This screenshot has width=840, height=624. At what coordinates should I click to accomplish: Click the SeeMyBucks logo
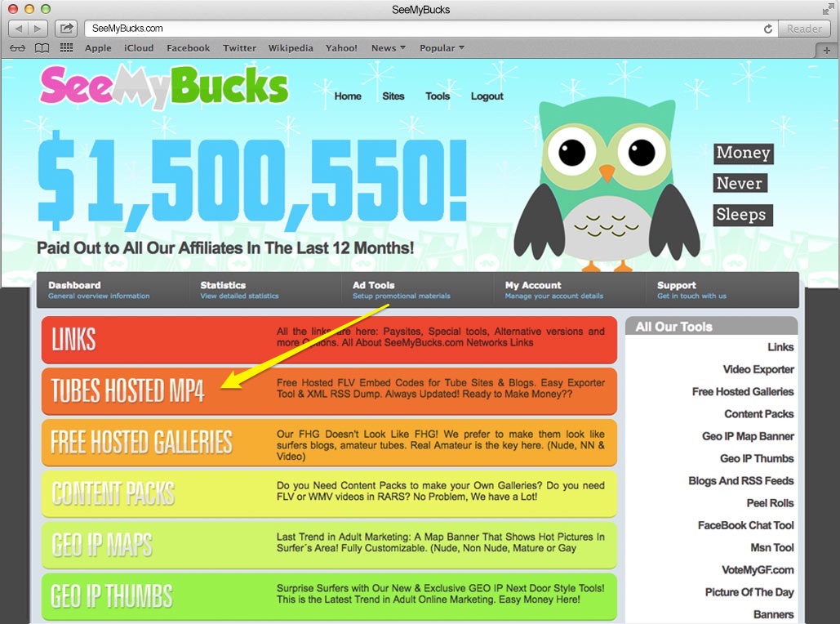[164, 86]
